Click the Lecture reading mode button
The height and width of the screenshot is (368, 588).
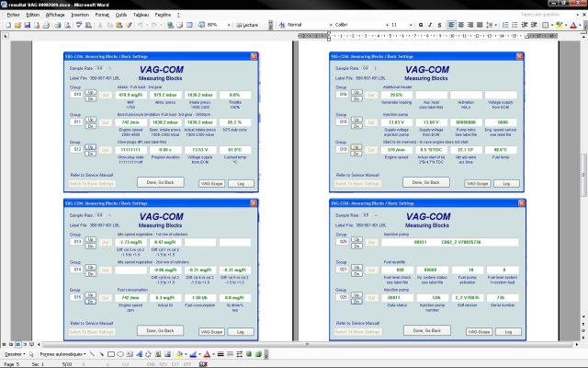click(x=247, y=25)
